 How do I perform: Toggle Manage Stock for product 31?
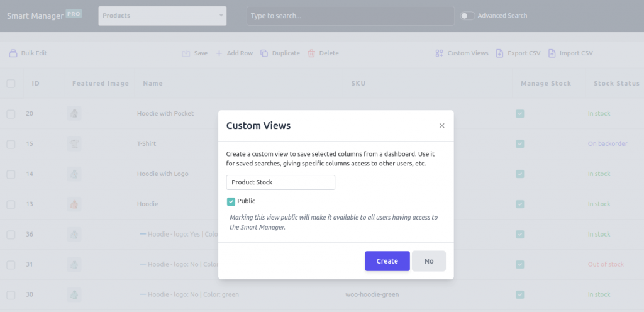pos(520,264)
